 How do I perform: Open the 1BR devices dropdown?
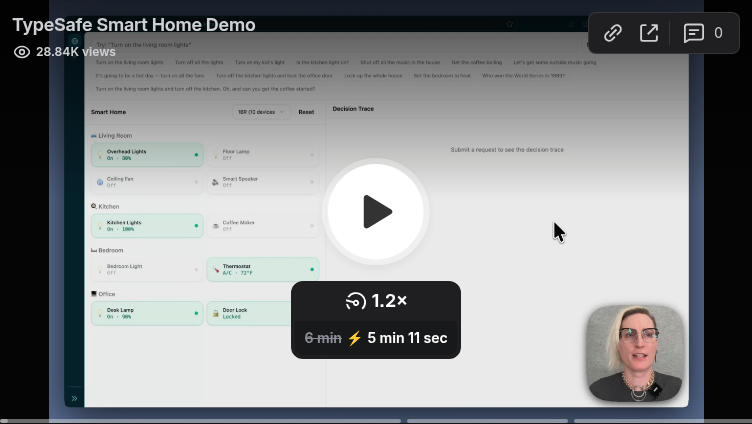261,112
